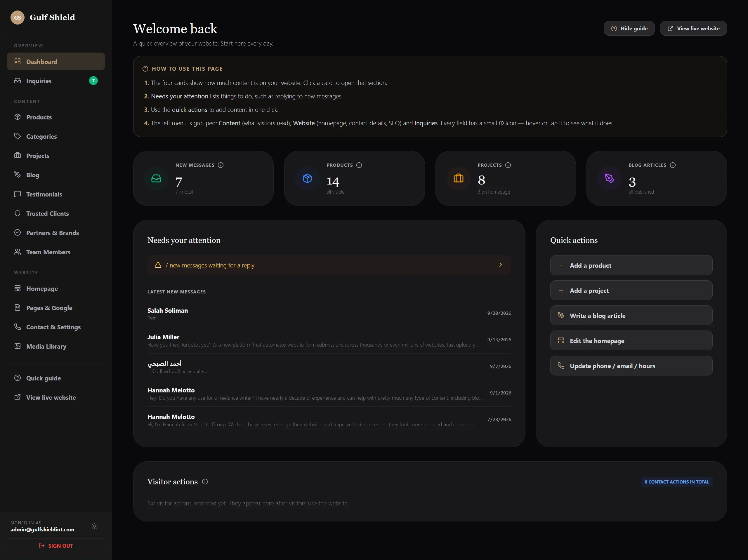
Task: Open Pages & Google section
Action: (x=56, y=307)
